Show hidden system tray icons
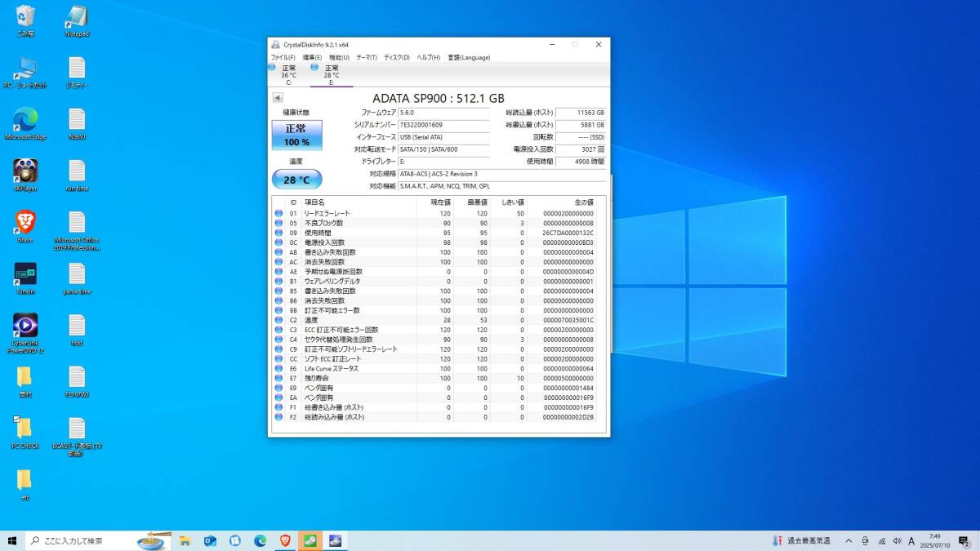 pos(849,540)
